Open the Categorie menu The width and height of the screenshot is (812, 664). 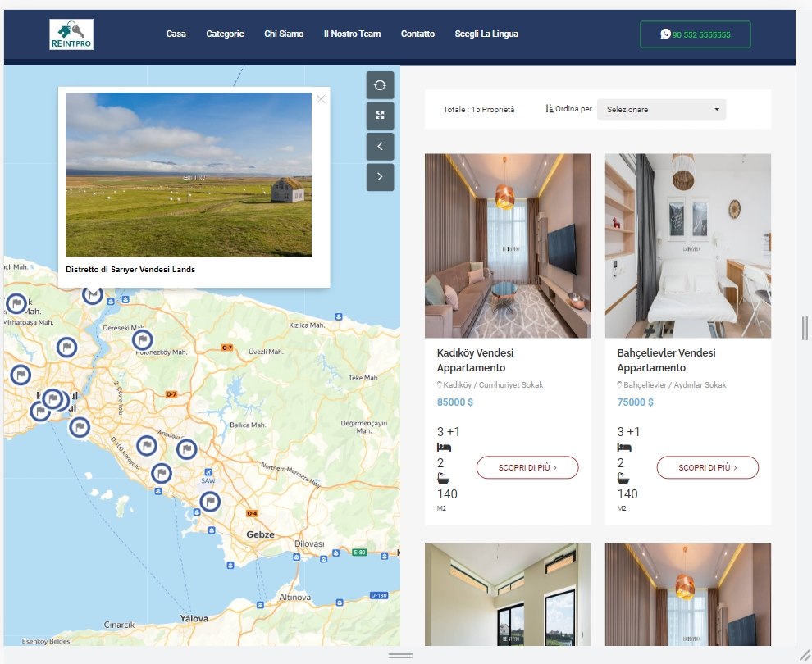click(x=225, y=34)
